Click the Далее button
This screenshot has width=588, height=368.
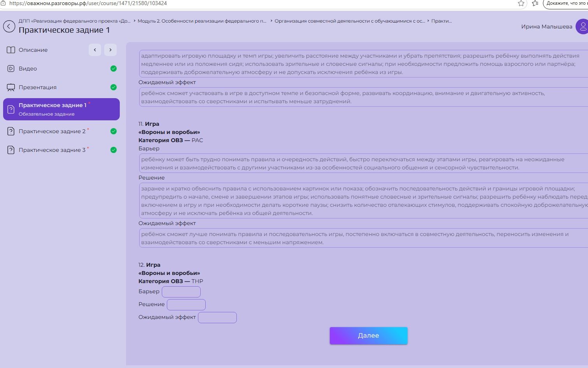tap(369, 336)
